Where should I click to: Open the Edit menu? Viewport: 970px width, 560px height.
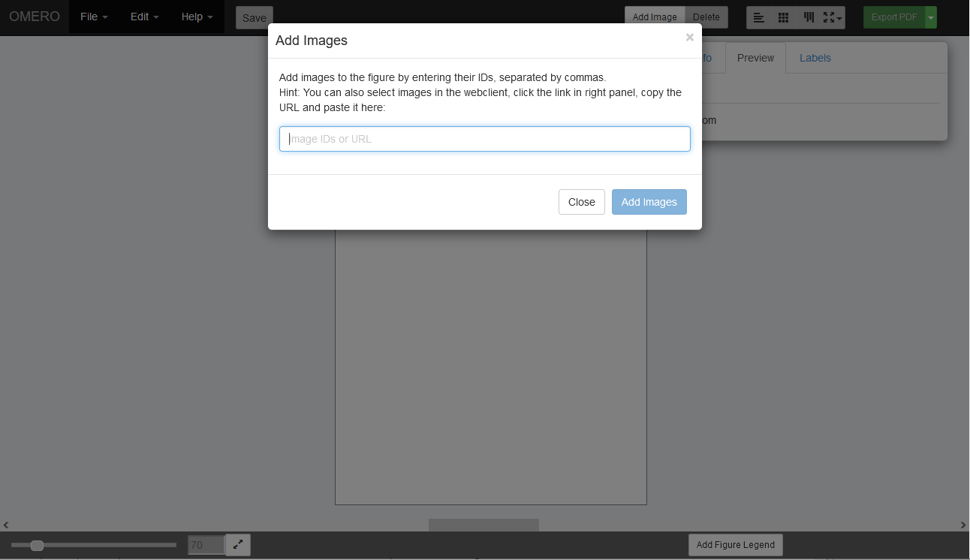tap(144, 17)
